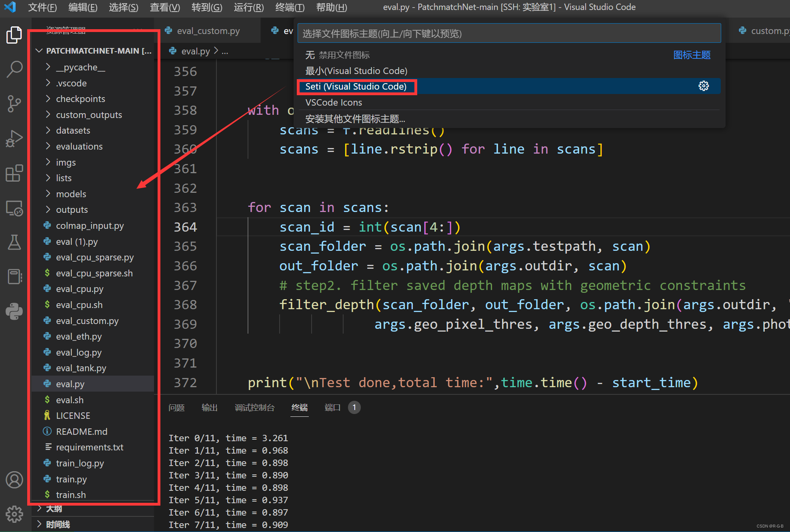Open the Testing flask icon

(14, 242)
